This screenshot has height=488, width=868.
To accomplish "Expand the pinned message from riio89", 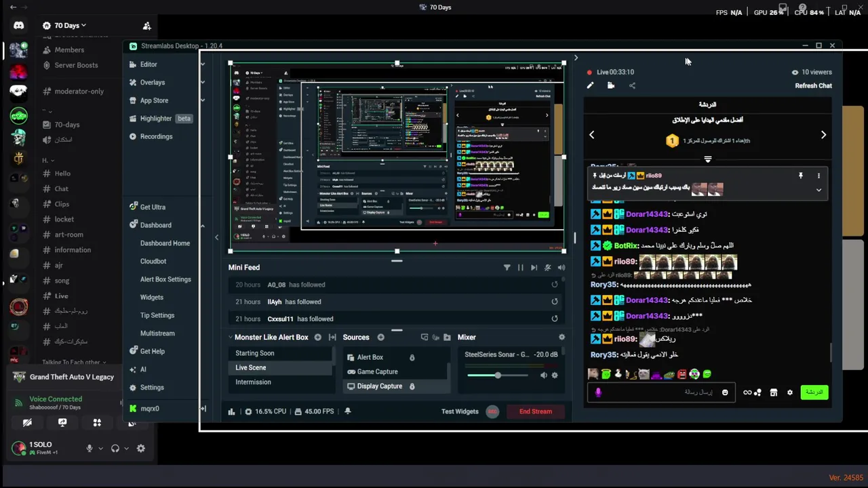I will [818, 190].
